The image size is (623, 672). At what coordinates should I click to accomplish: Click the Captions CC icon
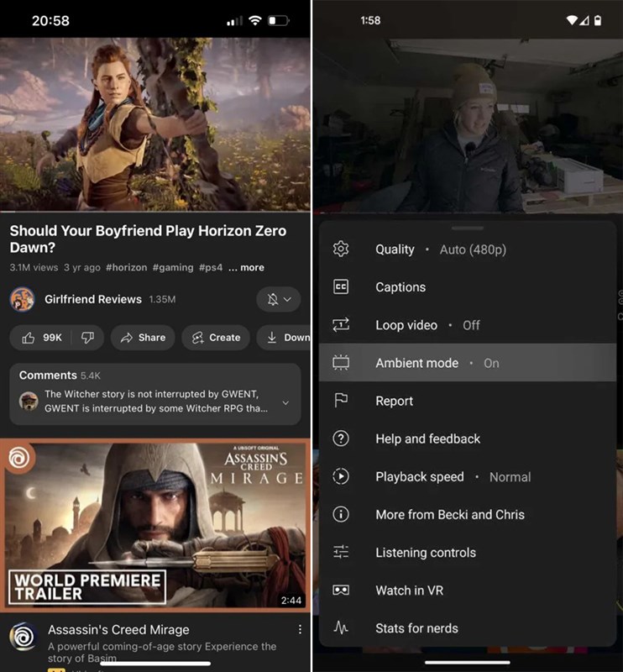click(341, 287)
